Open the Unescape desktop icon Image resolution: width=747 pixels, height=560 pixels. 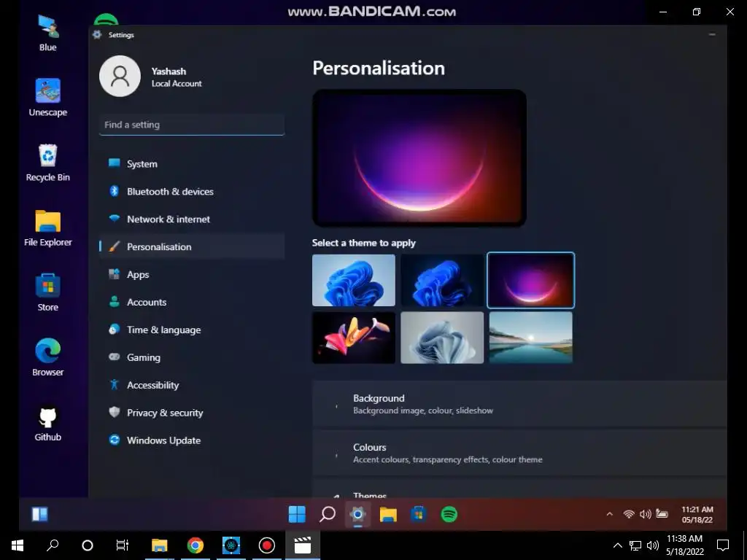tap(47, 98)
